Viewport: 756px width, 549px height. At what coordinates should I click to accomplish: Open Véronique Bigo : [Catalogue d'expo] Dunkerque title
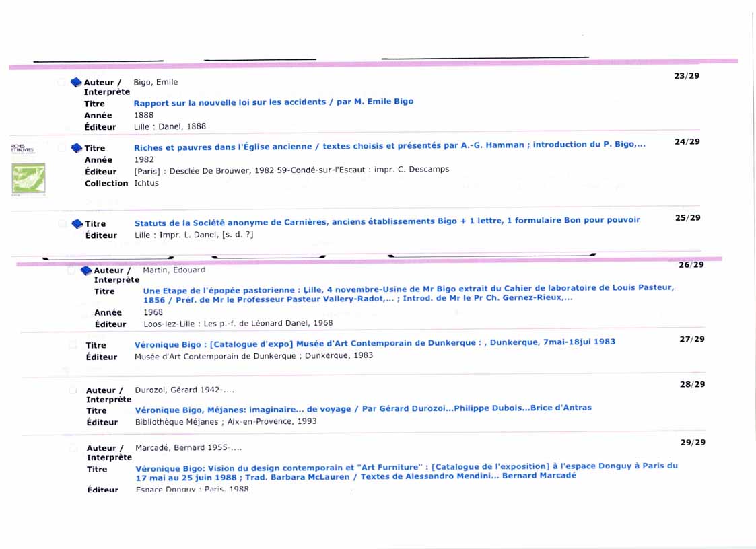tap(374, 343)
